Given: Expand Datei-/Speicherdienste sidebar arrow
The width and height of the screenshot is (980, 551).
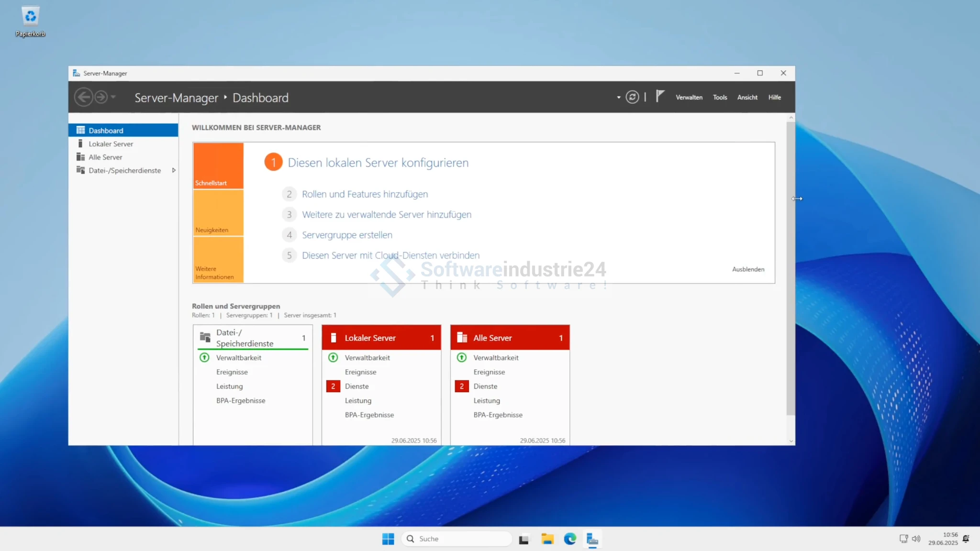Looking at the screenshot, I should coord(174,170).
